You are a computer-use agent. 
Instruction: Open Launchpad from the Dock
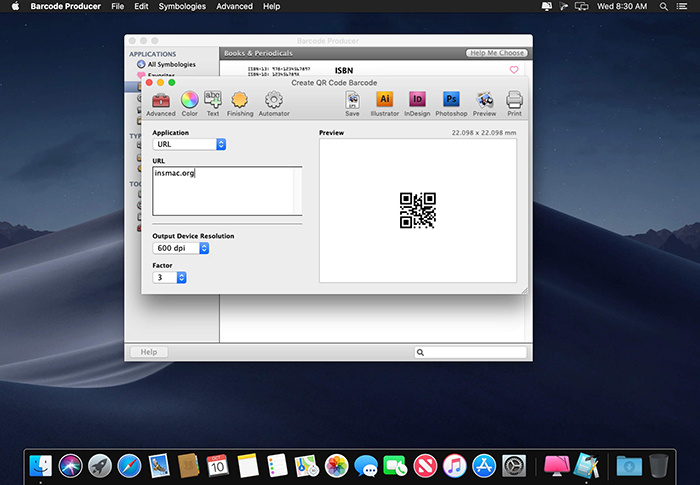point(100,466)
